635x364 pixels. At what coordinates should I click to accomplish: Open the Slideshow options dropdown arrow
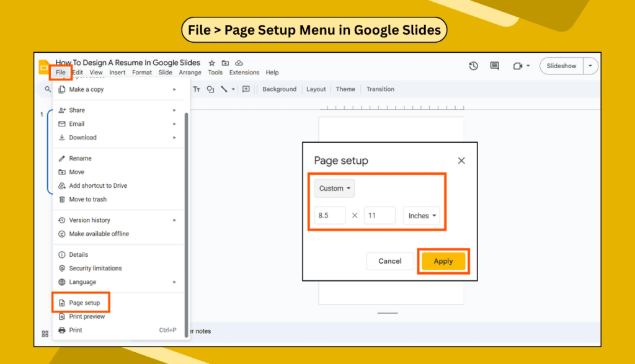590,65
